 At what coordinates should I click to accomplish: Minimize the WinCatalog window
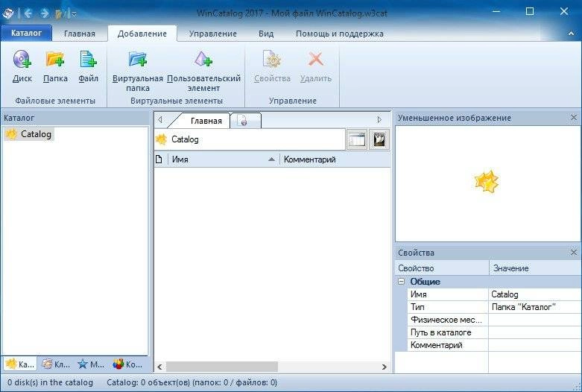[x=496, y=11]
